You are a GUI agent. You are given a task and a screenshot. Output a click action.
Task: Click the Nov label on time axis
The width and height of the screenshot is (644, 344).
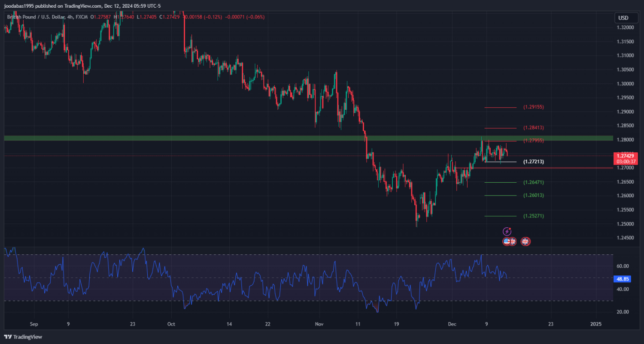318,324
